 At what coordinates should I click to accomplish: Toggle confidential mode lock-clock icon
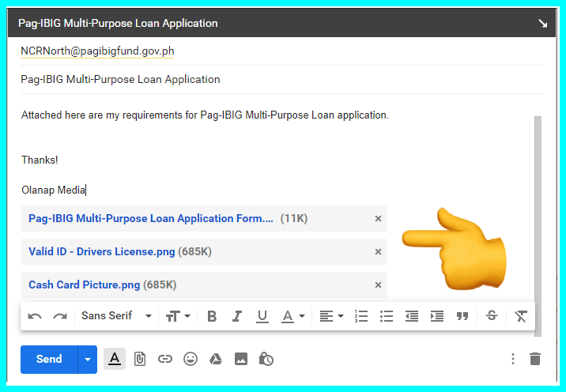266,359
